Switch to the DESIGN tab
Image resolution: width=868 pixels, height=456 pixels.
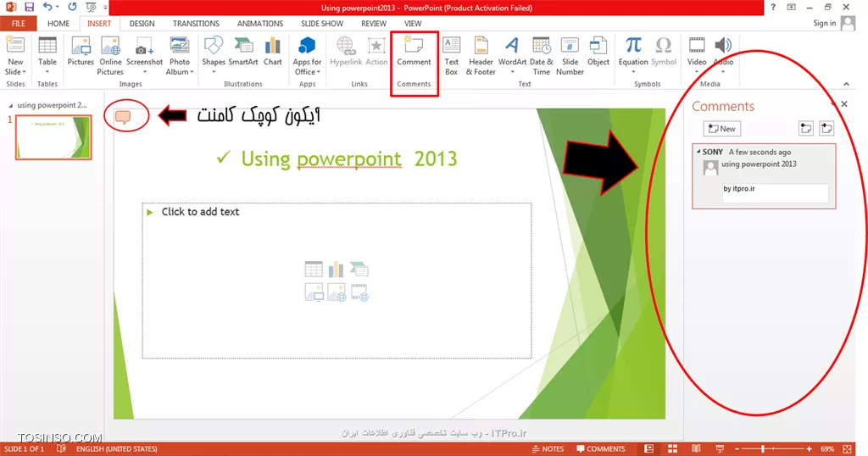click(142, 24)
